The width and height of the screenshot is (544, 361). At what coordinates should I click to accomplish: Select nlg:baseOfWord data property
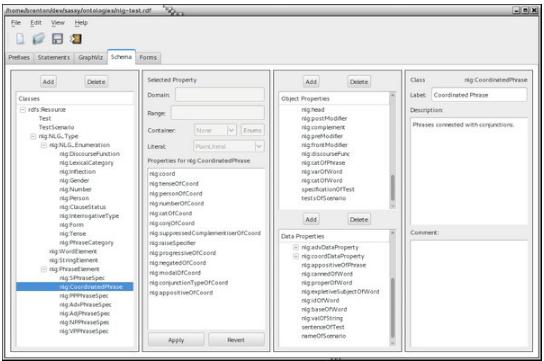(324, 309)
